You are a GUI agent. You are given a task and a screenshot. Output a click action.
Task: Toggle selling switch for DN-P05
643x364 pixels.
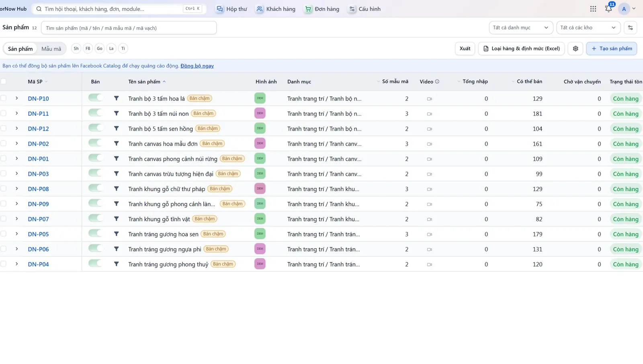96,233
